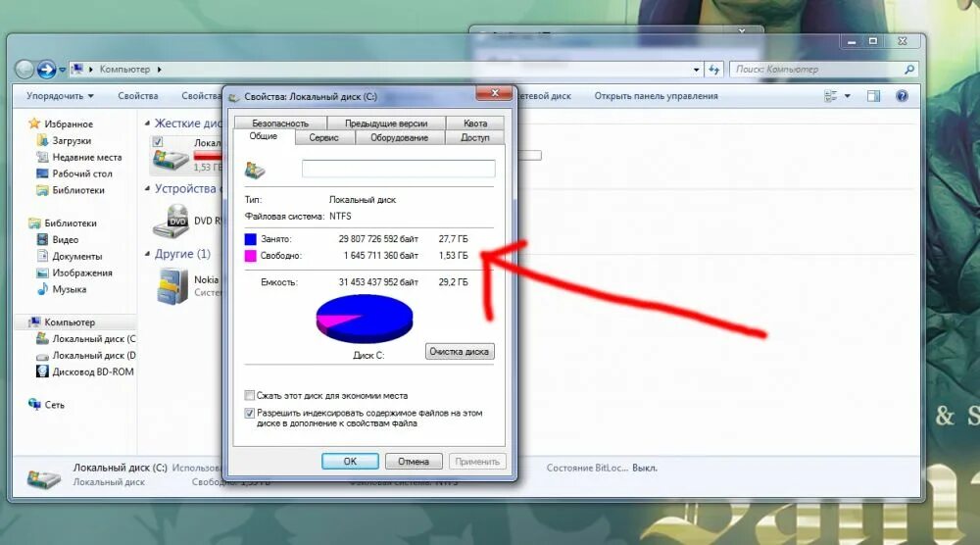This screenshot has width=980, height=545.
Task: Switch to the Предыдущие версии tab
Action: [386, 124]
